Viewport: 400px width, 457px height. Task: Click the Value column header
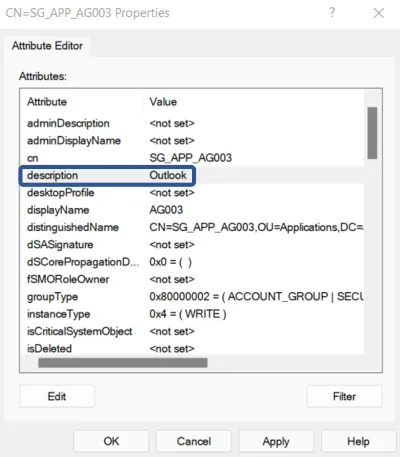[x=254, y=102]
